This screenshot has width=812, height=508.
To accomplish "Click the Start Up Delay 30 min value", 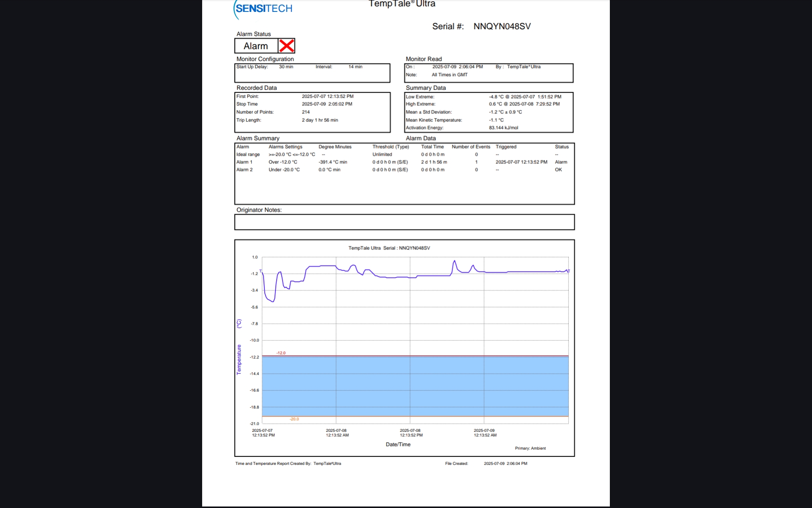I will pos(286,67).
